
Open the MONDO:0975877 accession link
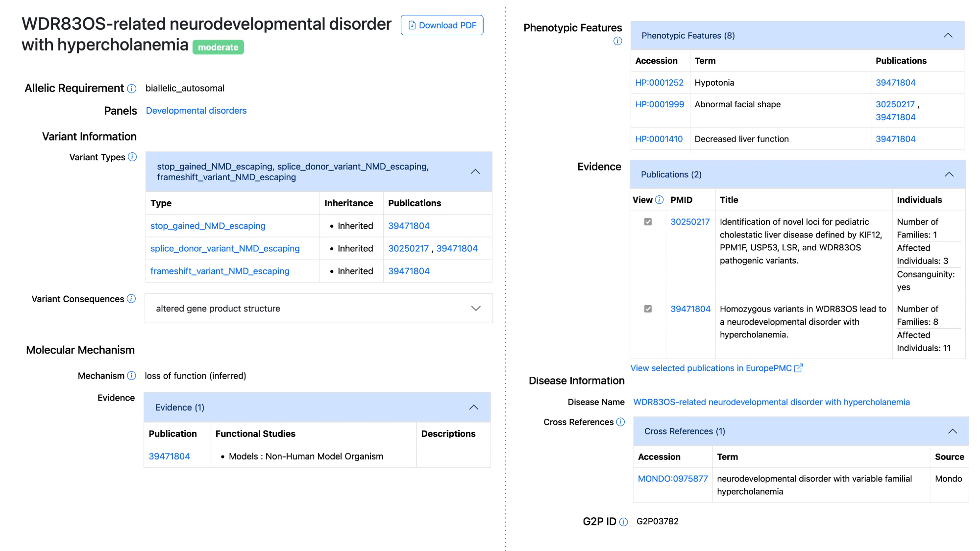click(672, 479)
